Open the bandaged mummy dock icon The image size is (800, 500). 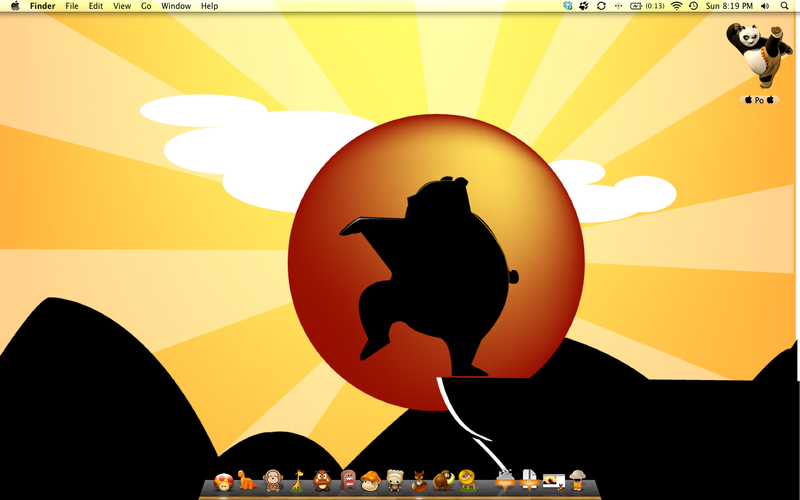point(394,481)
